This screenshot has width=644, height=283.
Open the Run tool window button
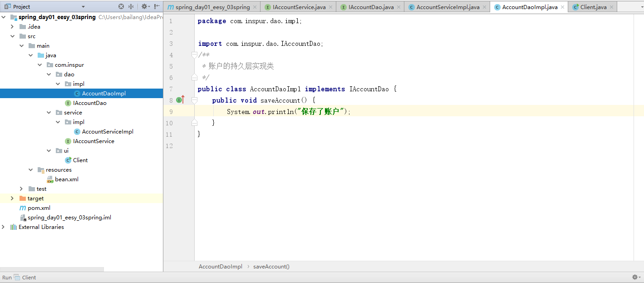[7, 278]
